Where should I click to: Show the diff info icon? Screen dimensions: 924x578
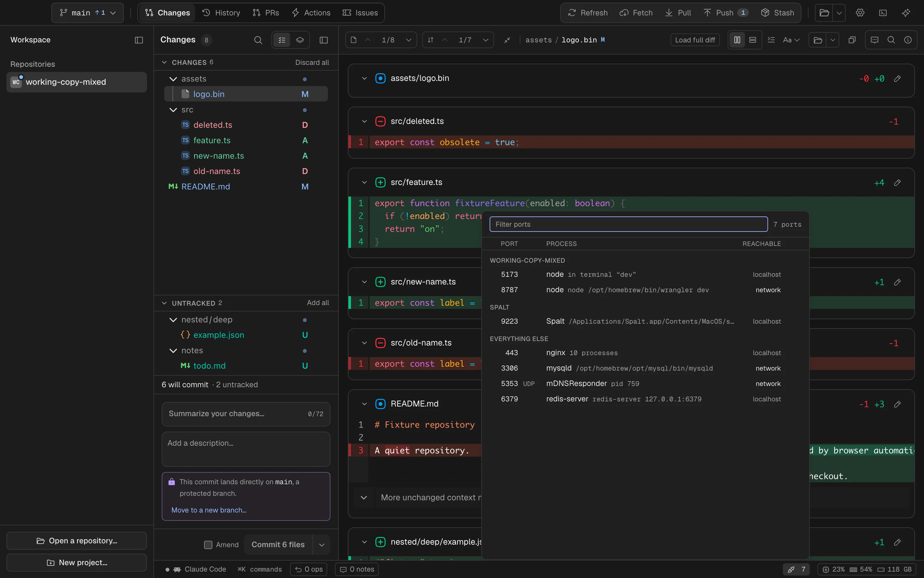coord(908,40)
